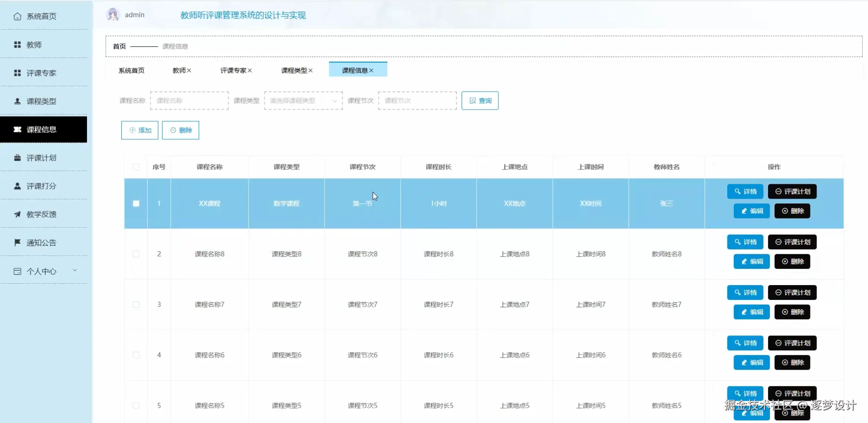
Task: Edit the 课程名称7 row
Action: pyautogui.click(x=751, y=312)
